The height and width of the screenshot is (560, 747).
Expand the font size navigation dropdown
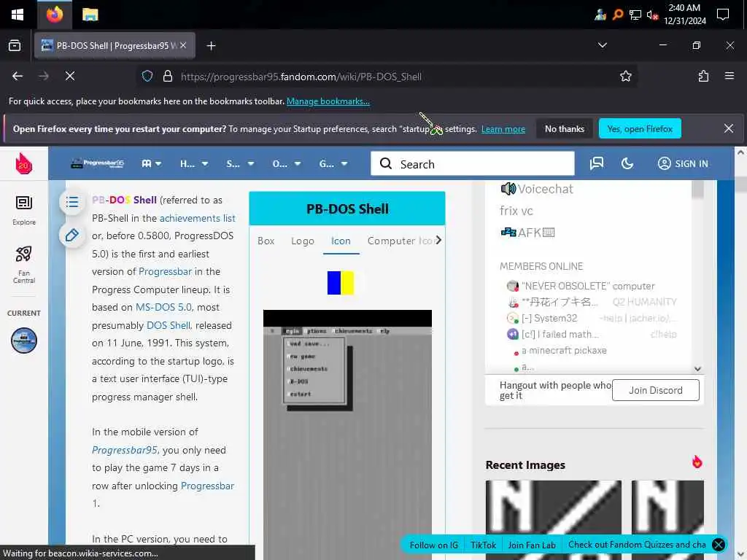point(152,164)
